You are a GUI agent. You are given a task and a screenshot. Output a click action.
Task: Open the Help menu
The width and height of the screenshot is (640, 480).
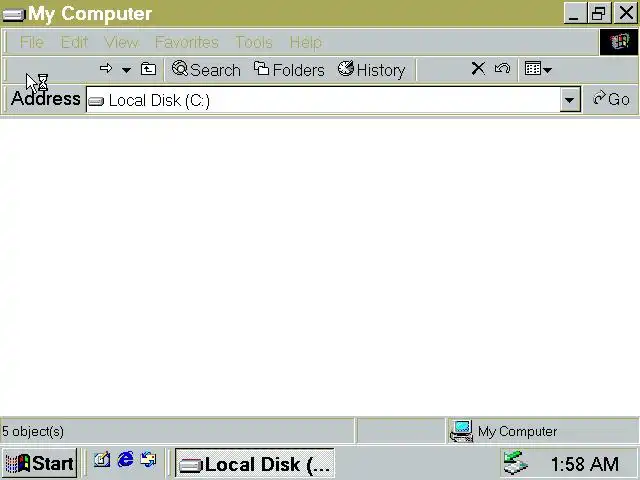point(306,42)
